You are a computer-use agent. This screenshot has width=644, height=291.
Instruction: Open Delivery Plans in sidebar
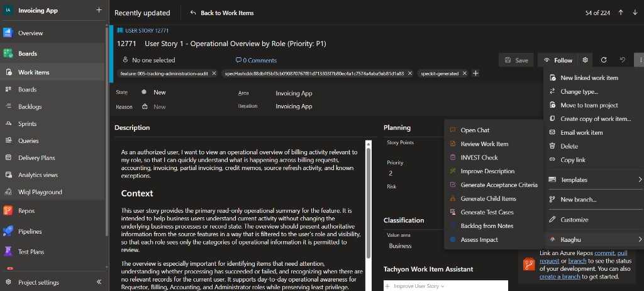(36, 157)
